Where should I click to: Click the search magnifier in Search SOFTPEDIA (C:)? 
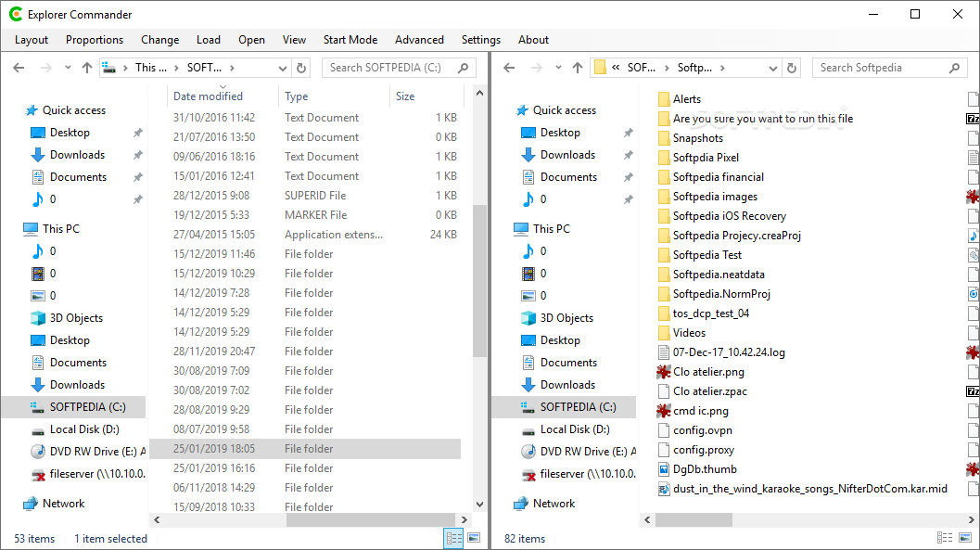[464, 68]
